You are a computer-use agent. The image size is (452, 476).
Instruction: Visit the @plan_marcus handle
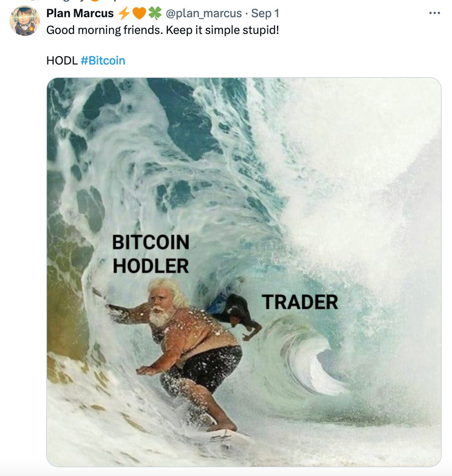click(x=203, y=13)
